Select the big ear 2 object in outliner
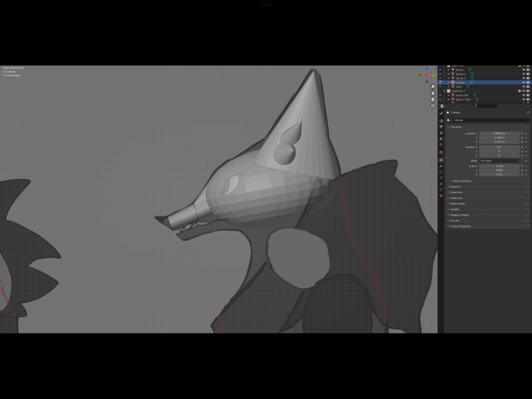The image size is (532, 399). click(460, 78)
